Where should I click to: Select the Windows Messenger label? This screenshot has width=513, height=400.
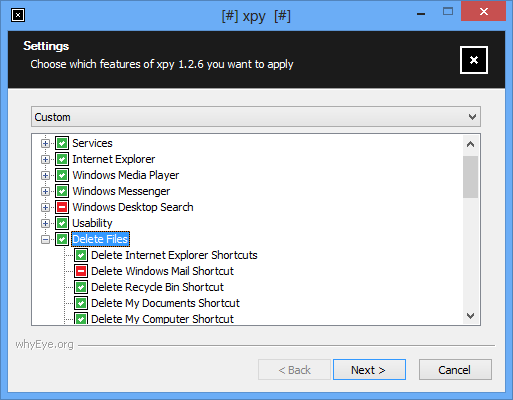[x=121, y=191]
